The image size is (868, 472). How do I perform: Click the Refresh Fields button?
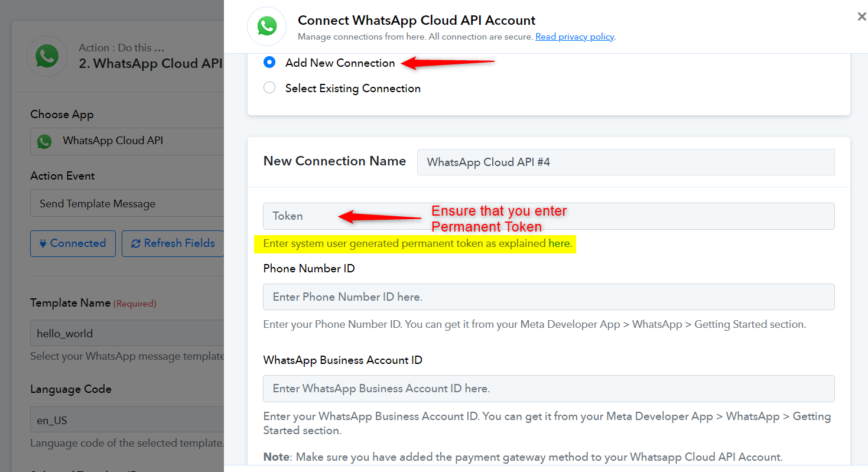tap(173, 243)
